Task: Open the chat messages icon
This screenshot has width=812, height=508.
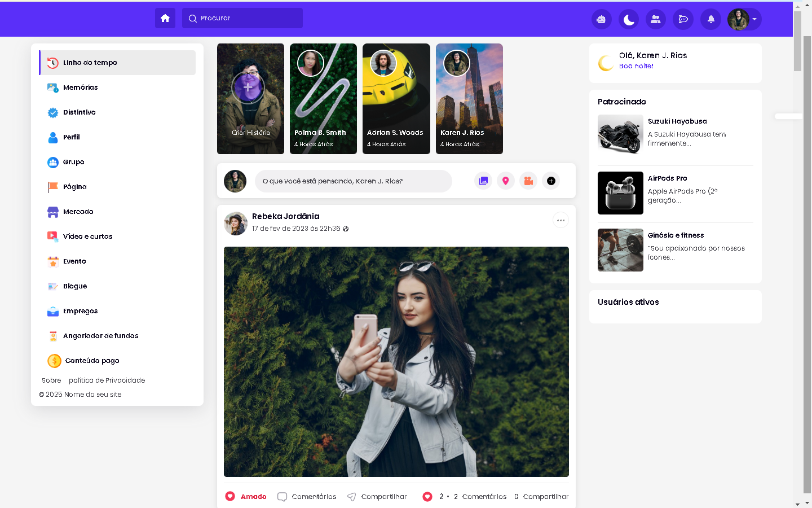Action: click(683, 19)
